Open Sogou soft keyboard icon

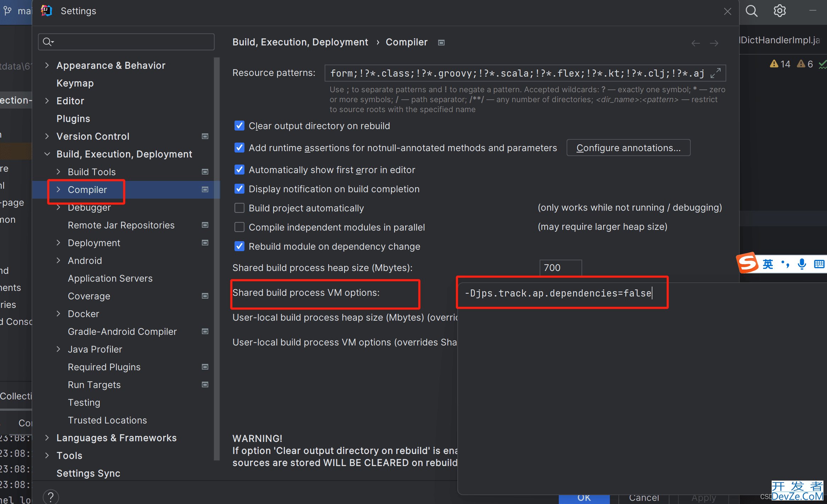[819, 264]
